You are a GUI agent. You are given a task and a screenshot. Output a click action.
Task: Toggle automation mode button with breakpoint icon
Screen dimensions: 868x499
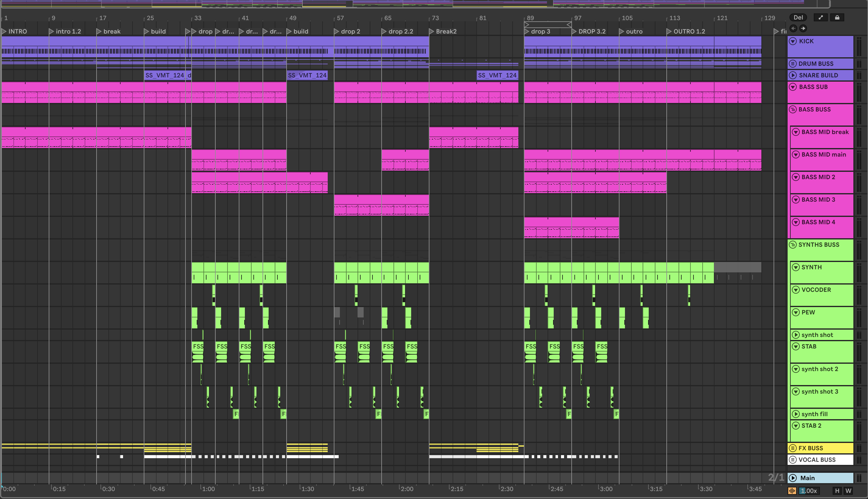pyautogui.click(x=820, y=17)
